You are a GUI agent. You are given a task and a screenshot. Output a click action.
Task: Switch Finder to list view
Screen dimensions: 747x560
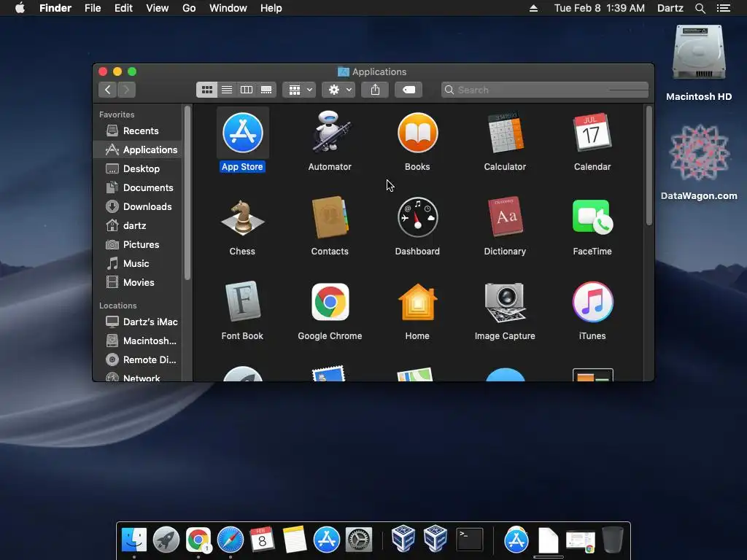coord(227,90)
